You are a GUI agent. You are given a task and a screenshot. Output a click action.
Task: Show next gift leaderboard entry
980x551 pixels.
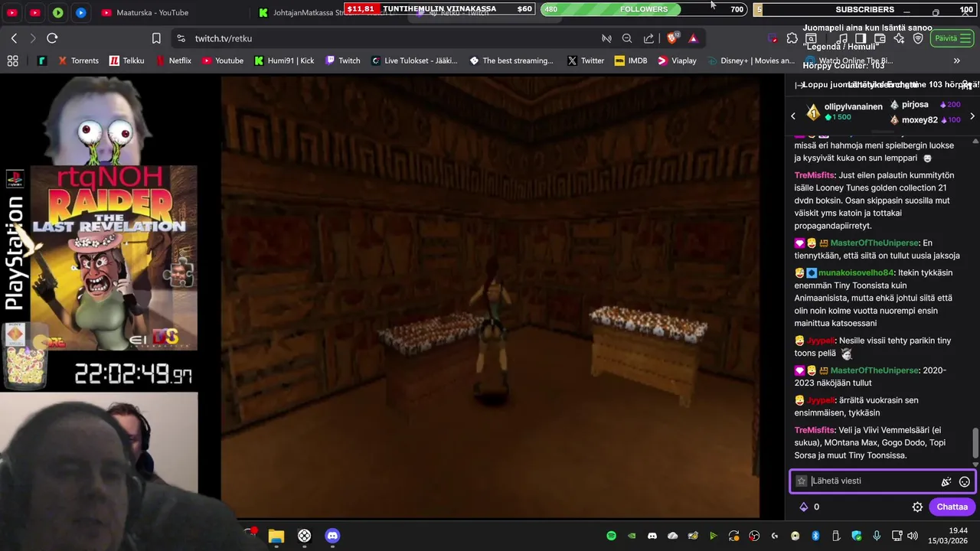(972, 116)
